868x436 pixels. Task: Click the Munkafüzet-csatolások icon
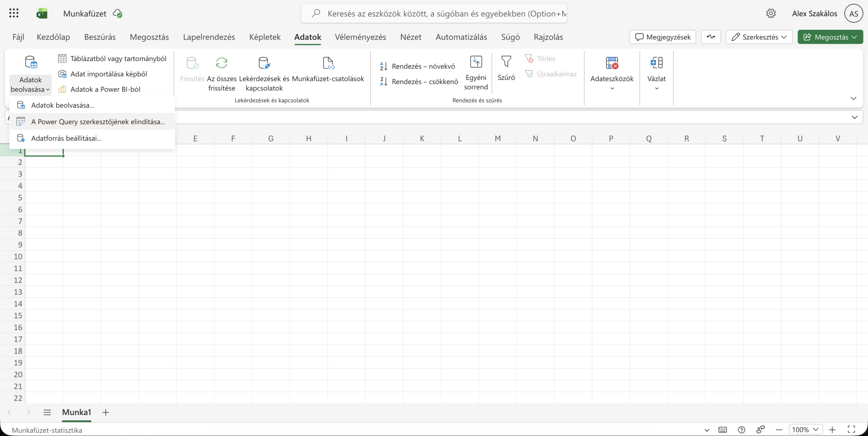coord(328,63)
